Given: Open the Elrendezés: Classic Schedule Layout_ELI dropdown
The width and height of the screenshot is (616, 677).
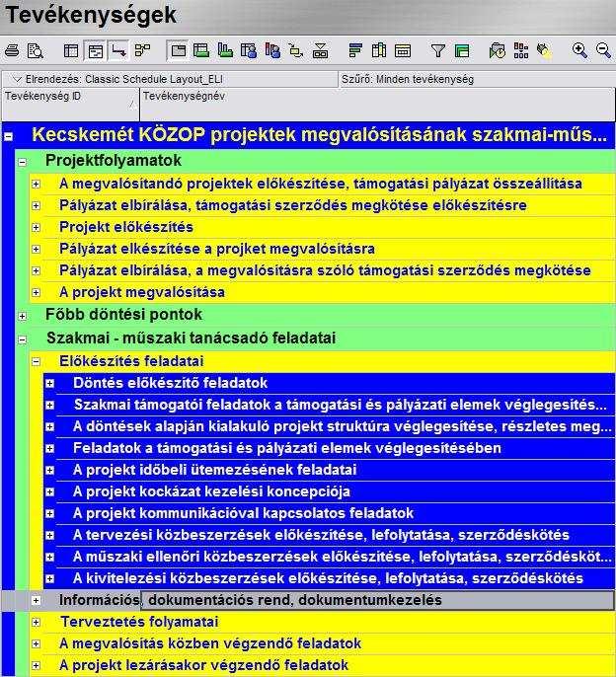Looking at the screenshot, I should click(170, 79).
